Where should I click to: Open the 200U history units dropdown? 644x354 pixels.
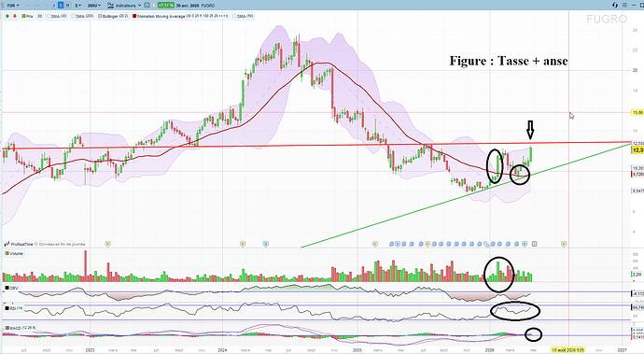[94, 6]
